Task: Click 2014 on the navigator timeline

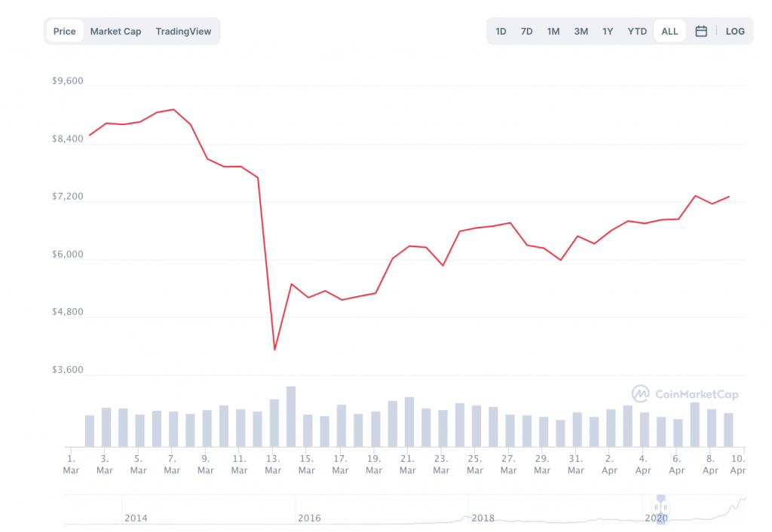Action: tap(136, 518)
